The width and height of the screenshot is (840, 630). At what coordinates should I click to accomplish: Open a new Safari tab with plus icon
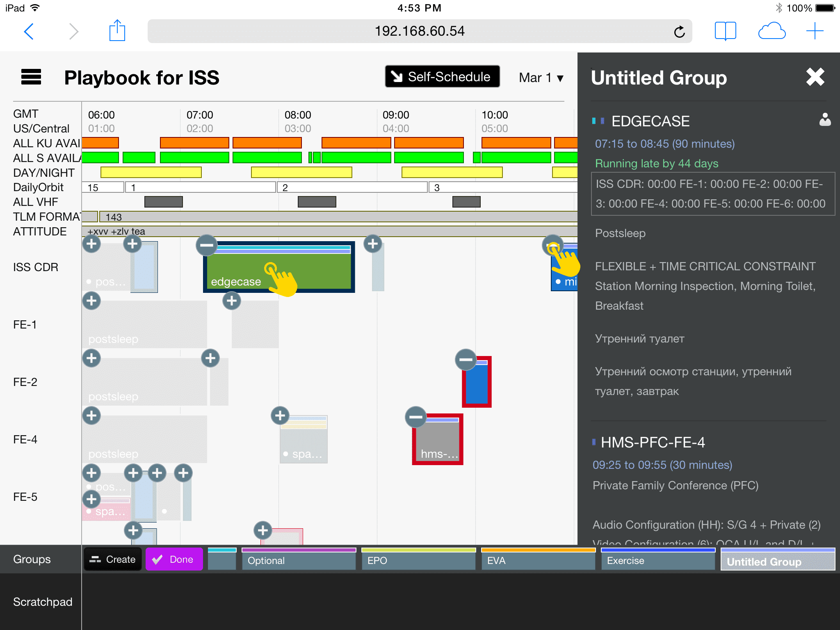click(x=815, y=31)
